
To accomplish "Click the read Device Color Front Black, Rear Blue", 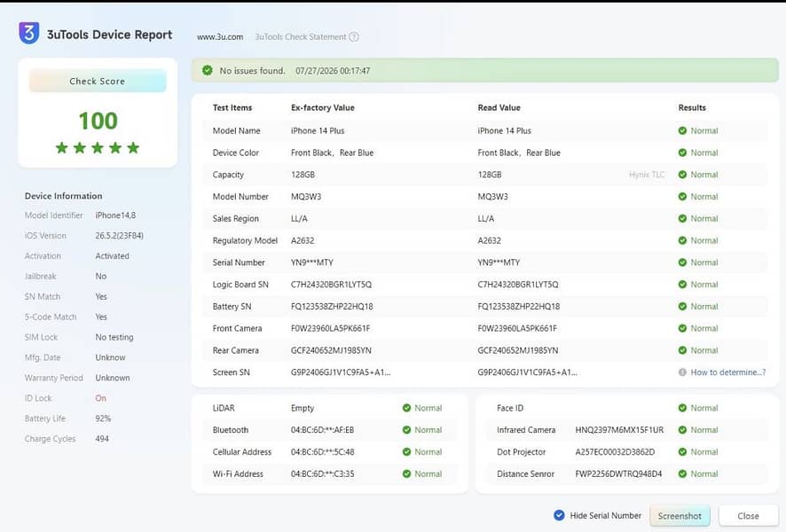I will tap(519, 153).
